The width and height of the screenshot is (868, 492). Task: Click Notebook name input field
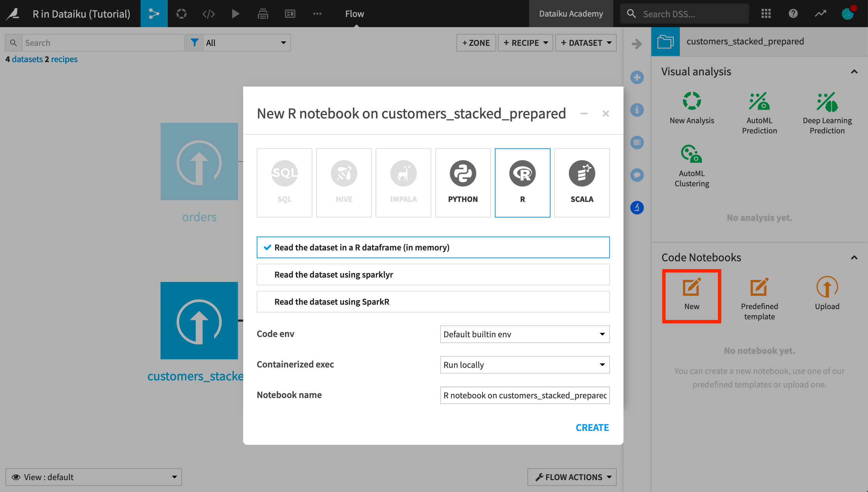point(524,394)
